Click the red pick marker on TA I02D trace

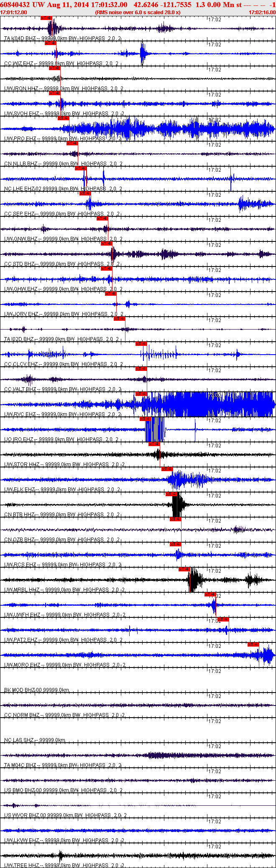click(x=120, y=319)
